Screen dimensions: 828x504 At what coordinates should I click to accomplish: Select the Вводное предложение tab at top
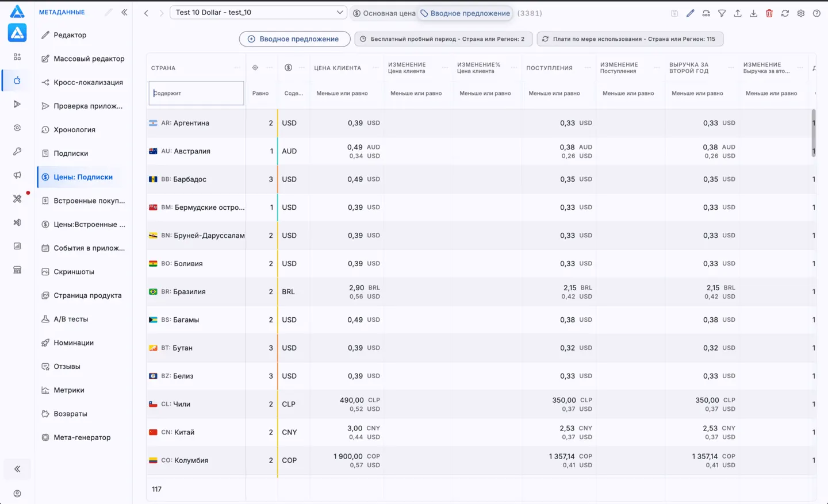coord(465,13)
